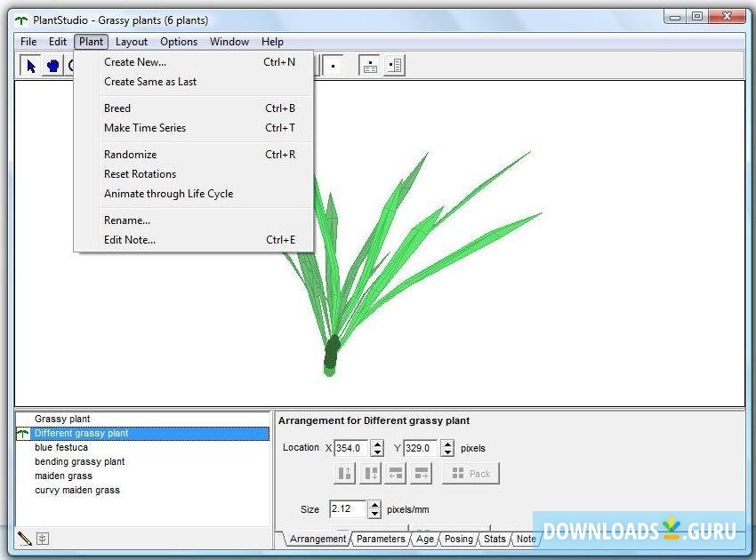Choose Create Same as Last
The height and width of the screenshot is (560, 756).
click(x=194, y=82)
